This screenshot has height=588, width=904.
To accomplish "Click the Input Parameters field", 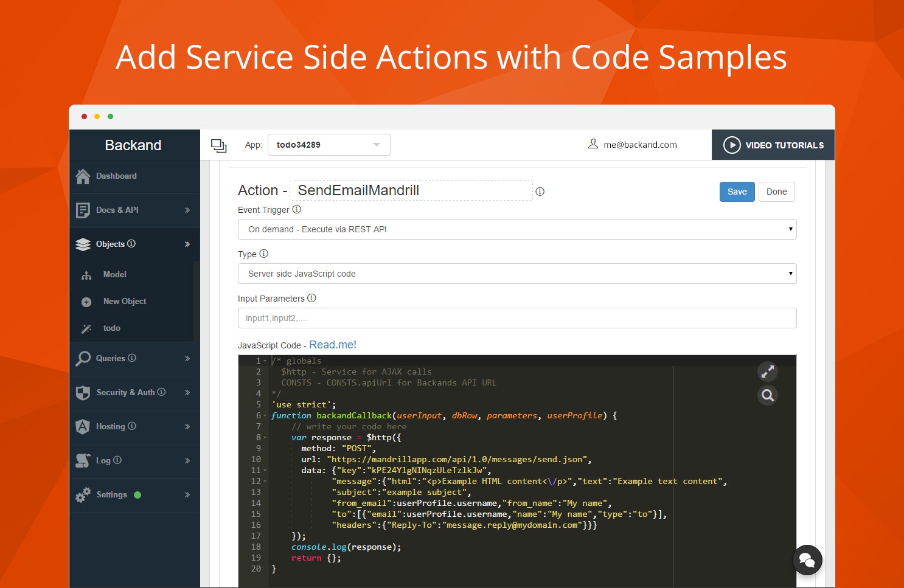I will (x=517, y=318).
